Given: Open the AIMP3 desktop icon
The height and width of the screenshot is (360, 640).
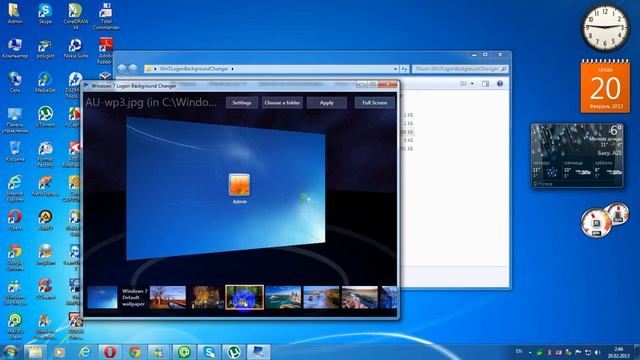Looking at the screenshot, I should [x=45, y=220].
